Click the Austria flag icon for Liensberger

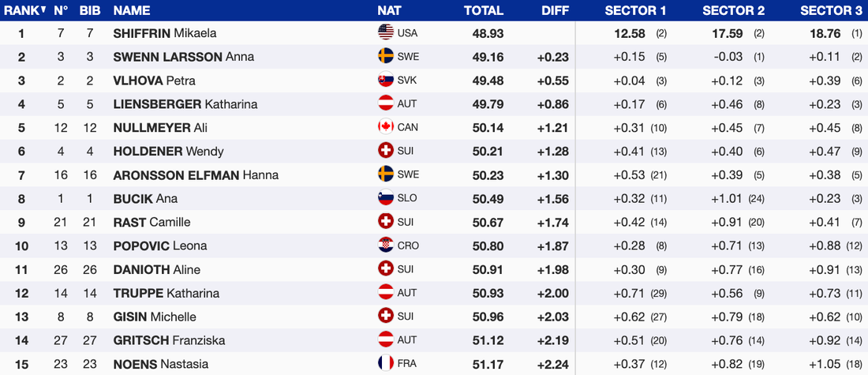386,104
